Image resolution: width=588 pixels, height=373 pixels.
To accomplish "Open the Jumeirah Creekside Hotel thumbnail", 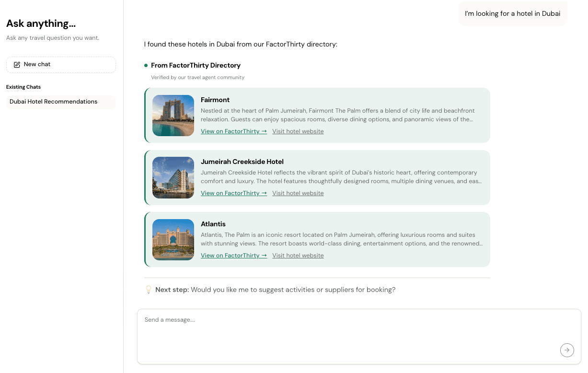I will (173, 177).
